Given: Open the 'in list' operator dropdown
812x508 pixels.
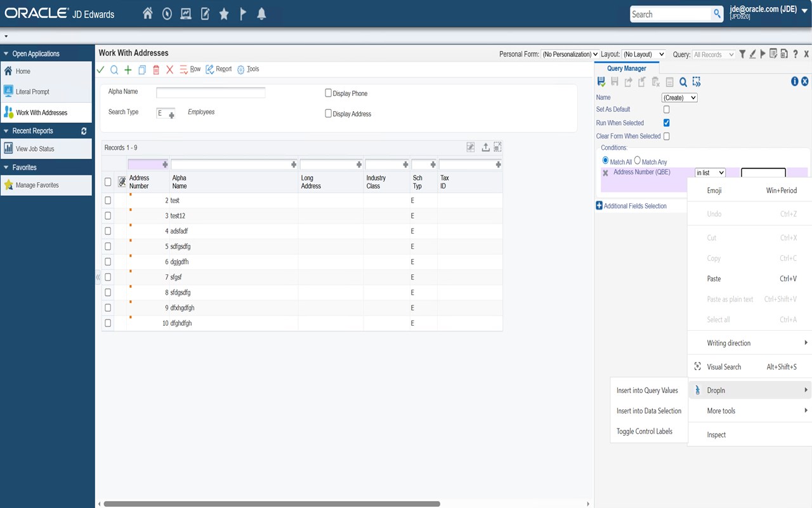Looking at the screenshot, I should pyautogui.click(x=710, y=173).
